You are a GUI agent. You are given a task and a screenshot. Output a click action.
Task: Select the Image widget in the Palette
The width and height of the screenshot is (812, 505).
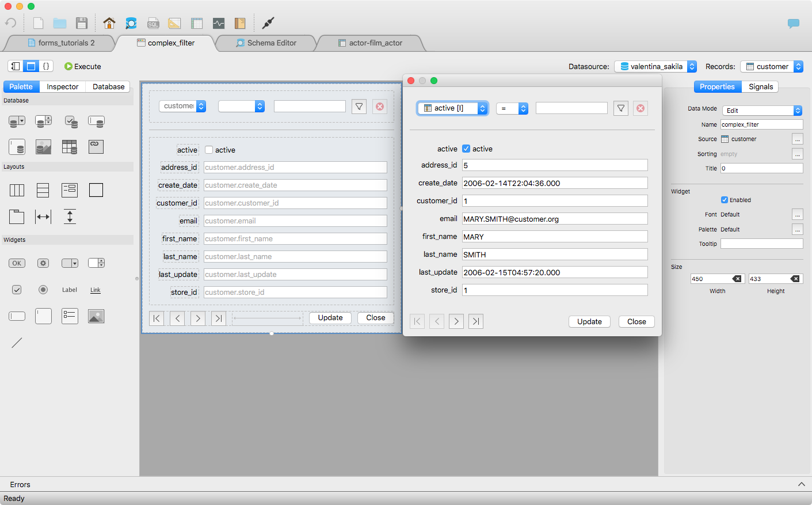tap(96, 316)
